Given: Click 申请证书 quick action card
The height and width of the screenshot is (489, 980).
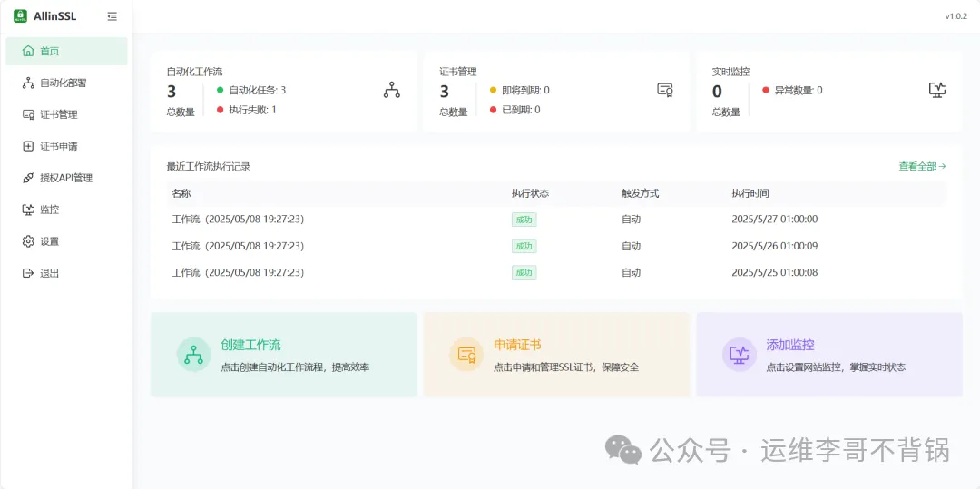Looking at the screenshot, I should [556, 355].
